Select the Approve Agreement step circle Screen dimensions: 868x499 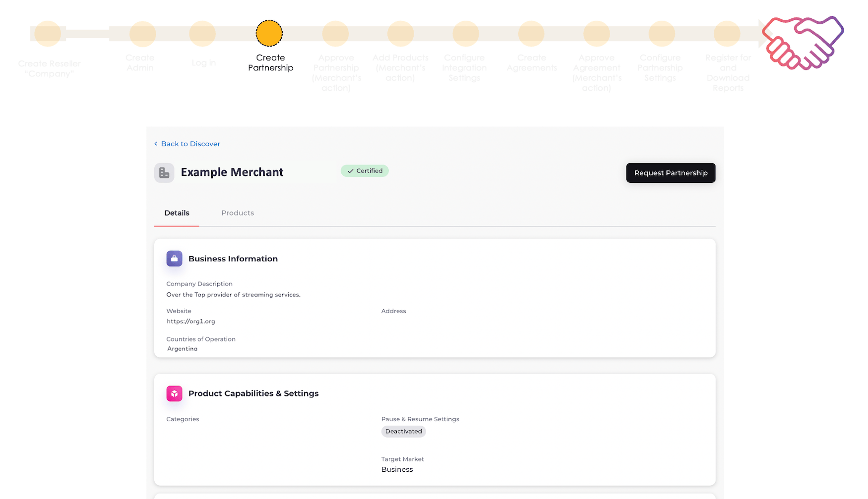pos(596,34)
